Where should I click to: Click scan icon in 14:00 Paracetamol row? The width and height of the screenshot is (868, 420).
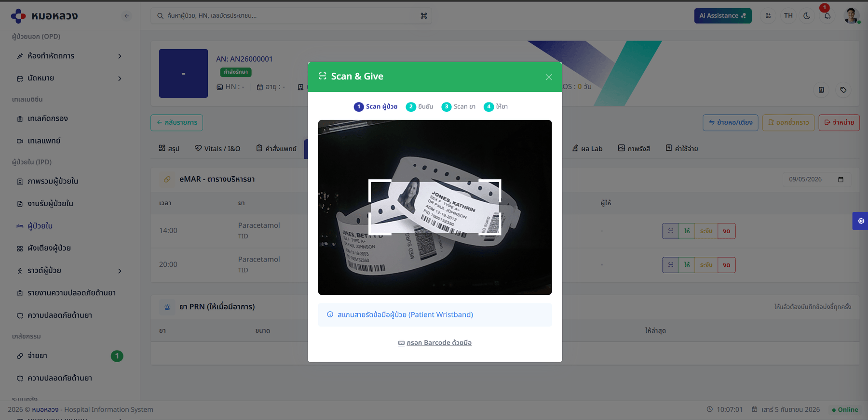[x=670, y=231]
